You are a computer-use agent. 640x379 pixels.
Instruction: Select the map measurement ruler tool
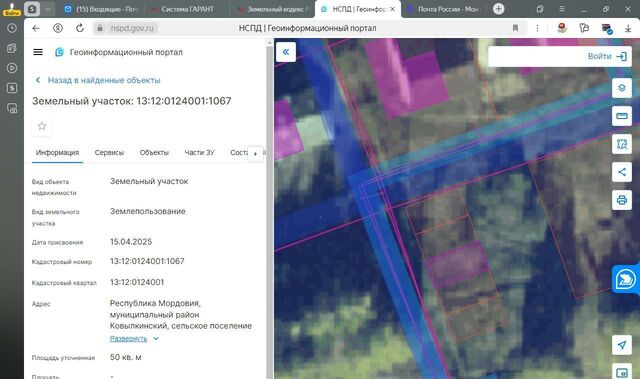[x=622, y=116]
